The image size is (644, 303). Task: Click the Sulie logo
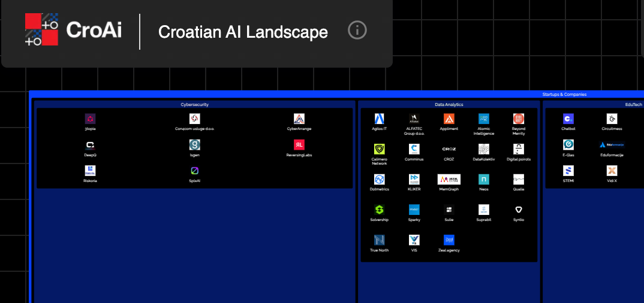tap(449, 210)
